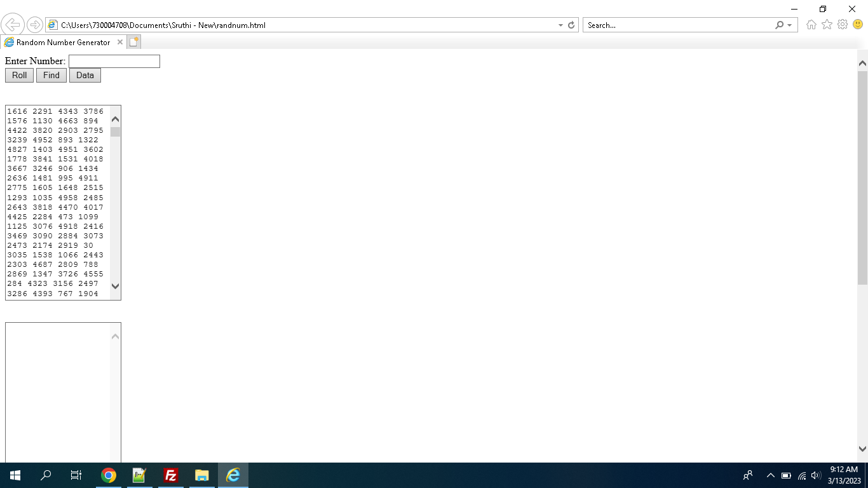Click the Enter Number input field
Screen dimensions: 868x488
point(114,61)
